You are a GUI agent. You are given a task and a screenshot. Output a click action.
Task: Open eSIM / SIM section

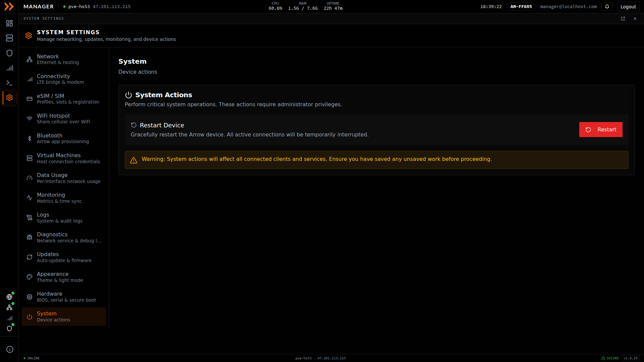[x=64, y=99]
